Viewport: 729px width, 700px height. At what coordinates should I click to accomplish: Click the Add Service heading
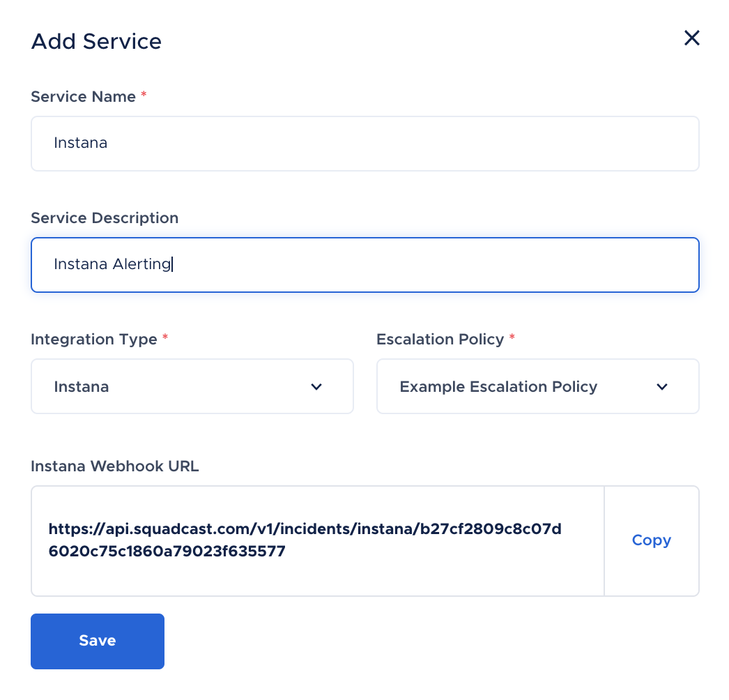click(96, 41)
